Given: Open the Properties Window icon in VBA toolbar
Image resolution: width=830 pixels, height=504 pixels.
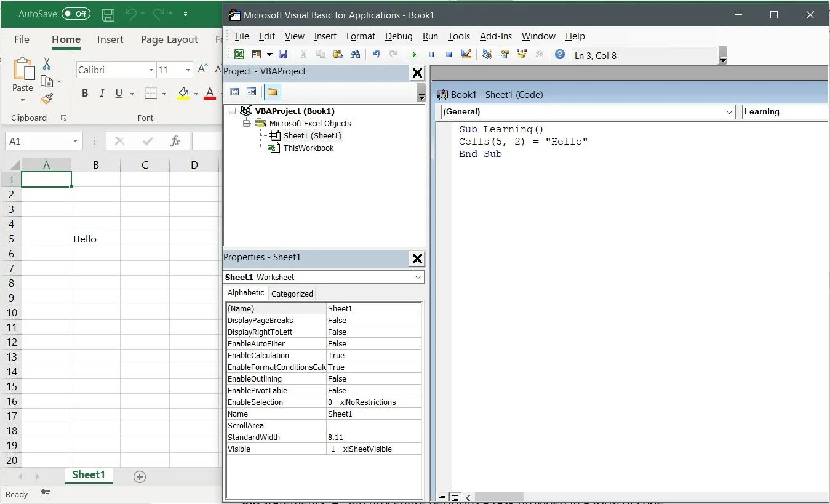Looking at the screenshot, I should click(505, 55).
